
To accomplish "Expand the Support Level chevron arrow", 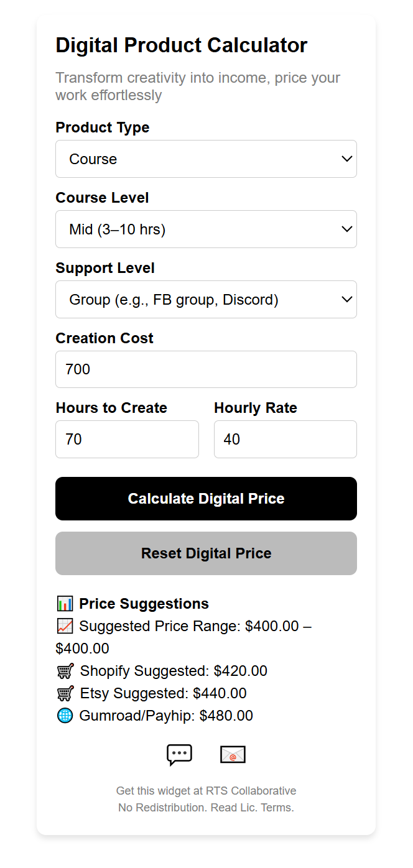I will click(x=346, y=299).
